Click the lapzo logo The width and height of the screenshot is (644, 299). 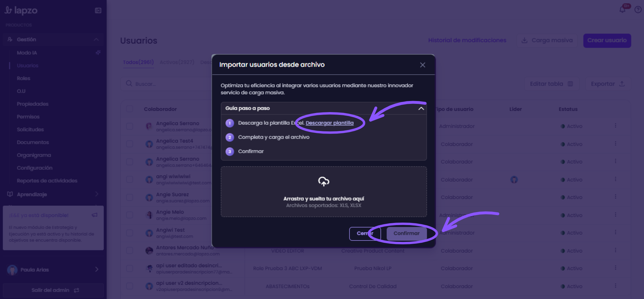(21, 10)
